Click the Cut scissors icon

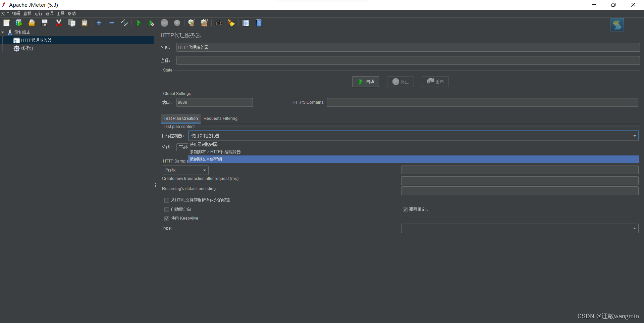click(59, 23)
